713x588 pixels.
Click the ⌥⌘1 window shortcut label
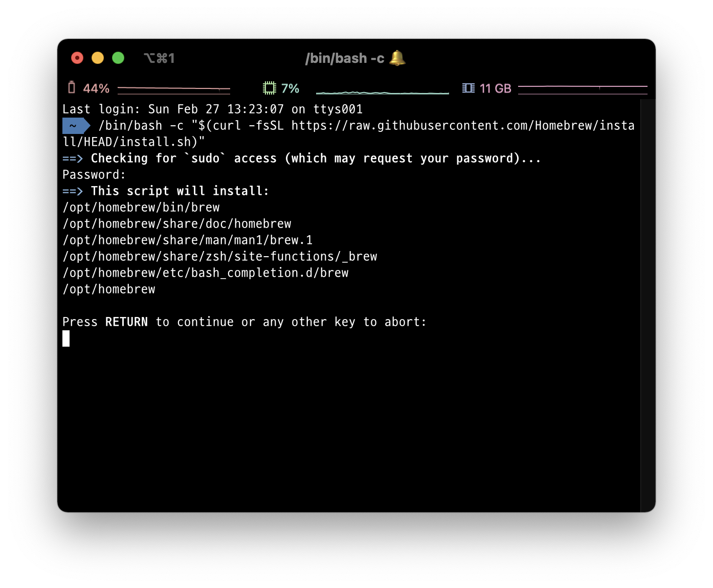pyautogui.click(x=159, y=58)
